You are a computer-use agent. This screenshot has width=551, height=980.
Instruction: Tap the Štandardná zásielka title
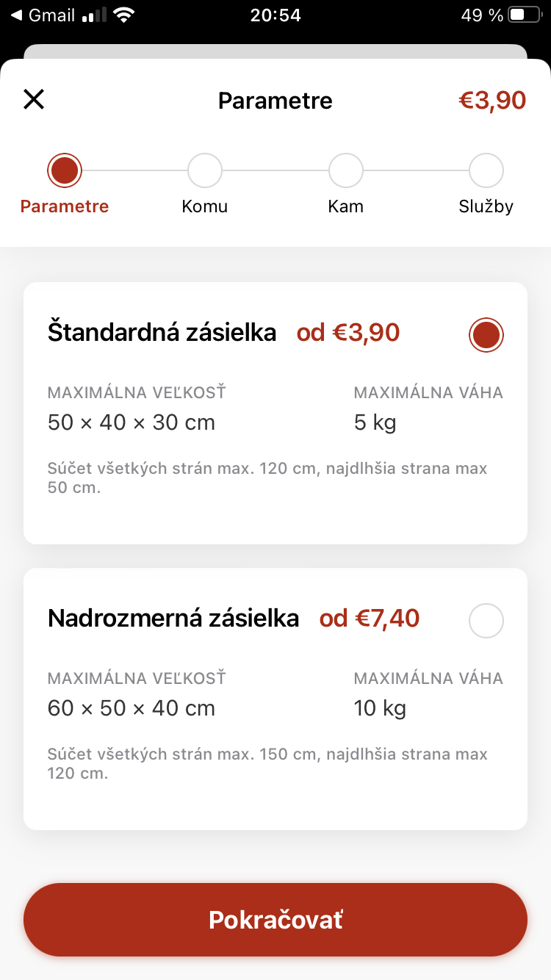click(x=162, y=332)
